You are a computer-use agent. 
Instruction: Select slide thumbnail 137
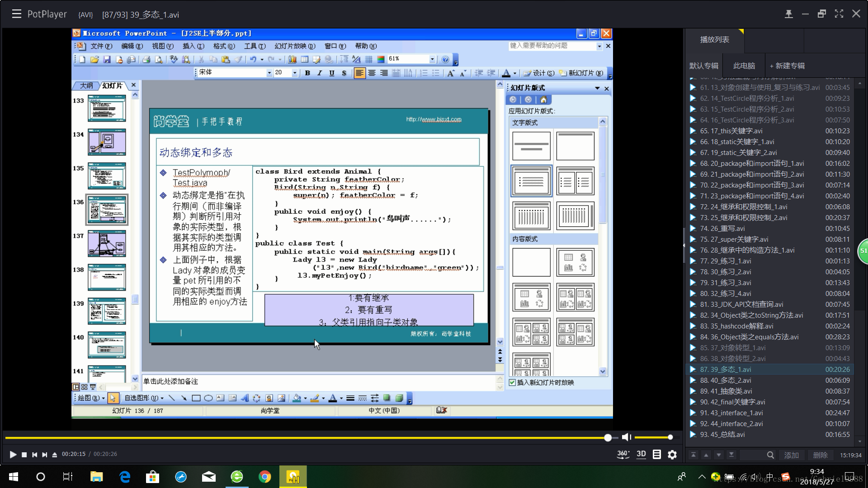click(x=107, y=243)
